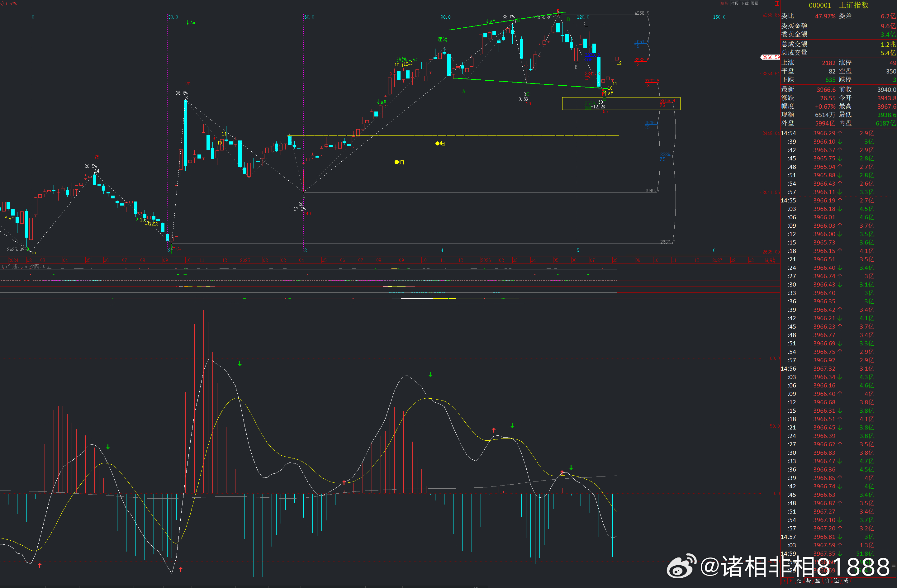Click the 外盘 5994亿 value
Screen dimensions: 897x588
[x=825, y=123]
